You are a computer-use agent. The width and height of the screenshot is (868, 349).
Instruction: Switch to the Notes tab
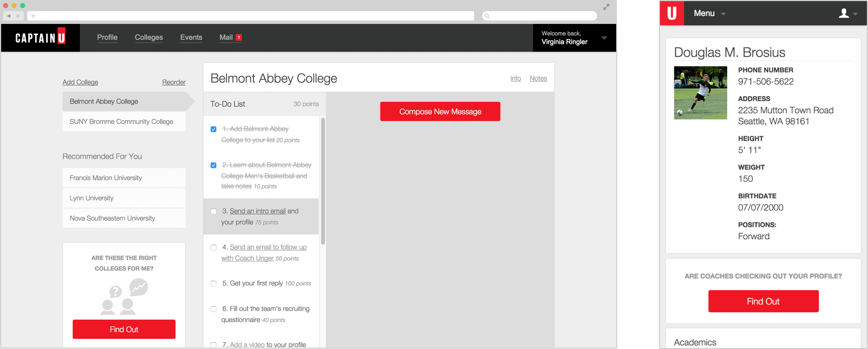point(538,78)
